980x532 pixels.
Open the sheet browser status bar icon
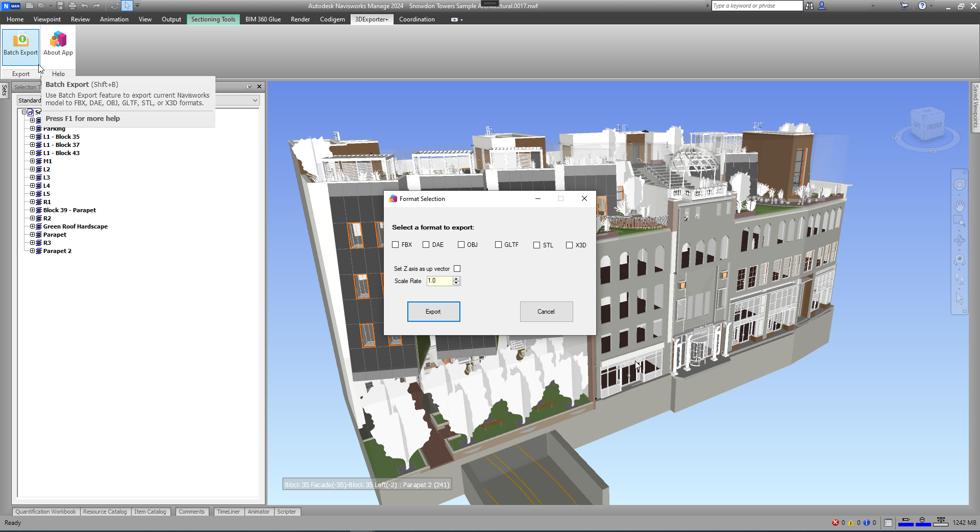click(888, 522)
